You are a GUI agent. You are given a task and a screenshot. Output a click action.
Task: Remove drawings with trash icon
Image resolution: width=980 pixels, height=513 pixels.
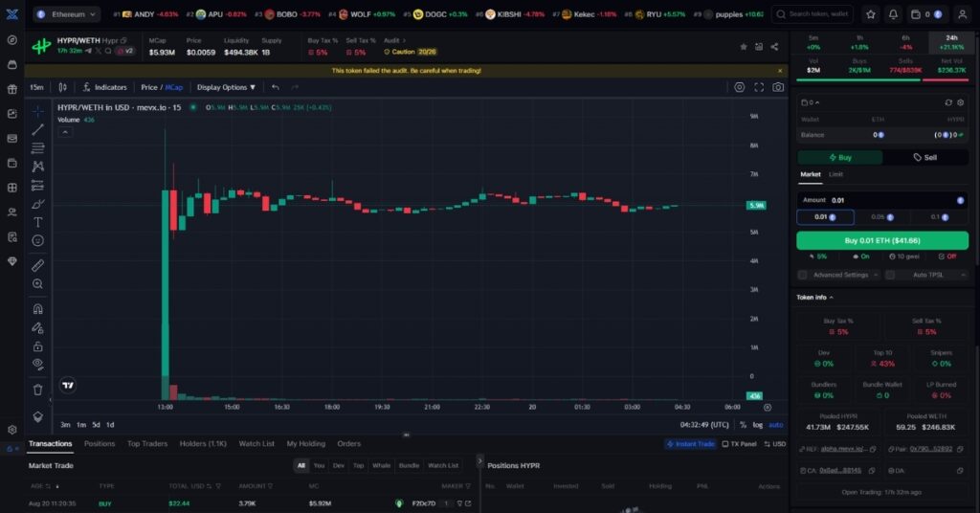click(37, 390)
